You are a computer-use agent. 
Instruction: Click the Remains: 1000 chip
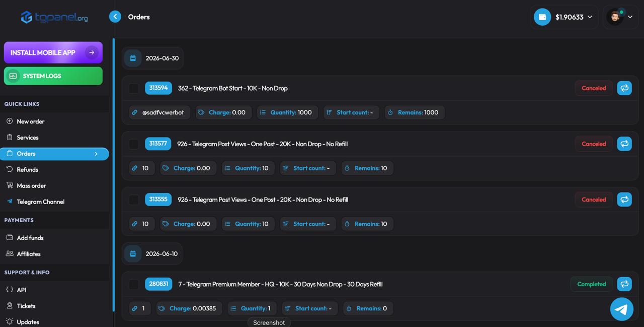coord(415,112)
